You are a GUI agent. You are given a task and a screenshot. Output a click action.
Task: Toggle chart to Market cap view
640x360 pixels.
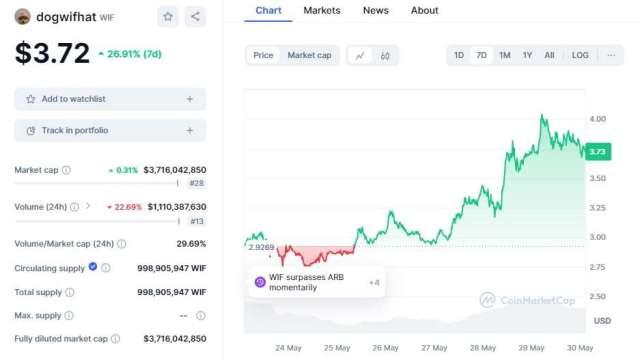[x=309, y=56]
